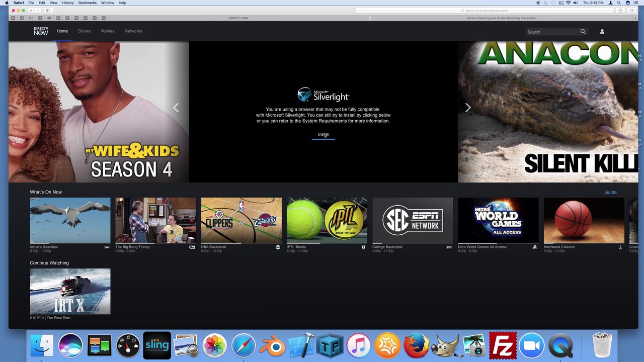This screenshot has width=644, height=362.
Task: Open volume control in menu bar
Action: click(x=575, y=3)
